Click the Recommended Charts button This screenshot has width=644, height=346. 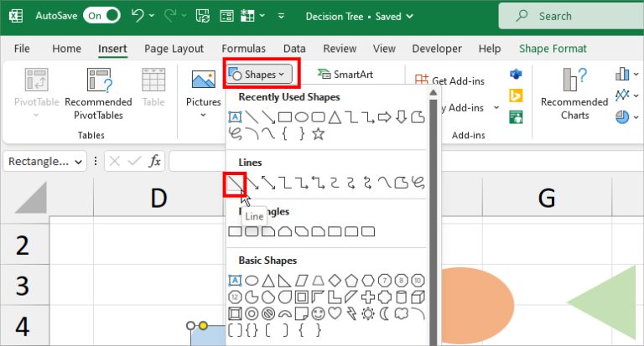574,94
